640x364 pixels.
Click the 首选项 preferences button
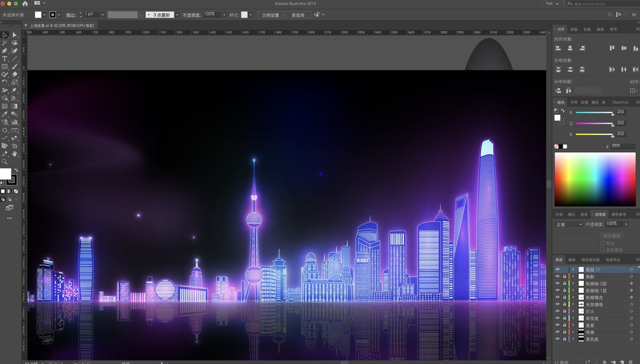point(297,15)
